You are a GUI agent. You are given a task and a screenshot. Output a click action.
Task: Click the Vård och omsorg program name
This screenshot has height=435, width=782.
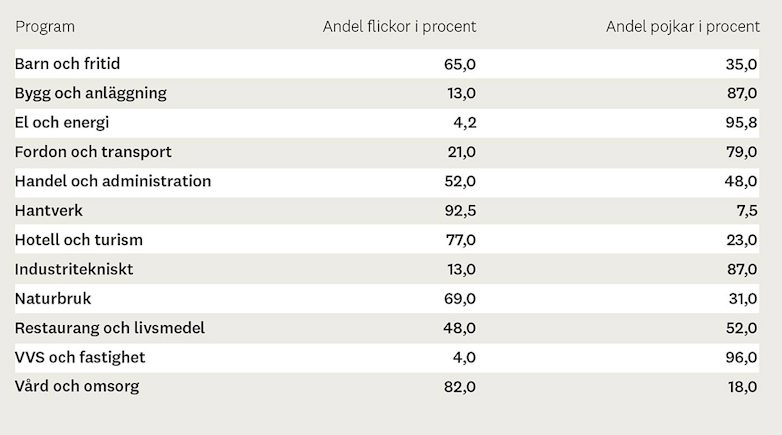[77, 386]
